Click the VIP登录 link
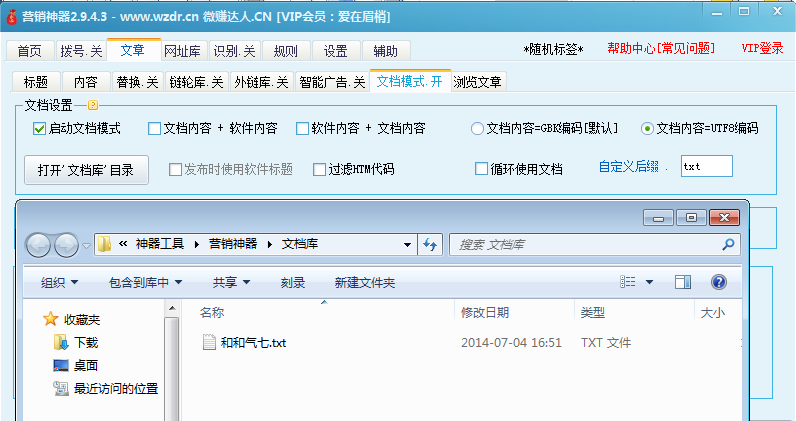Screen dimensions: 796x421 [x=762, y=48]
